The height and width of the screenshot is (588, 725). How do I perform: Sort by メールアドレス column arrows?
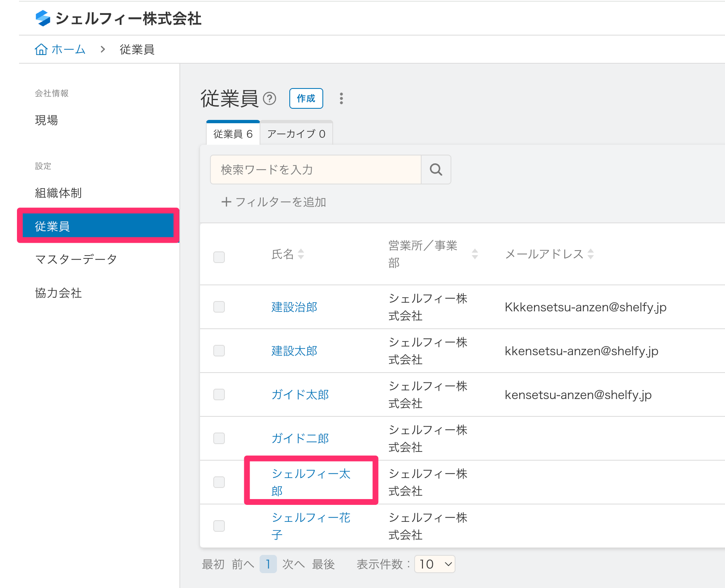pos(591,254)
